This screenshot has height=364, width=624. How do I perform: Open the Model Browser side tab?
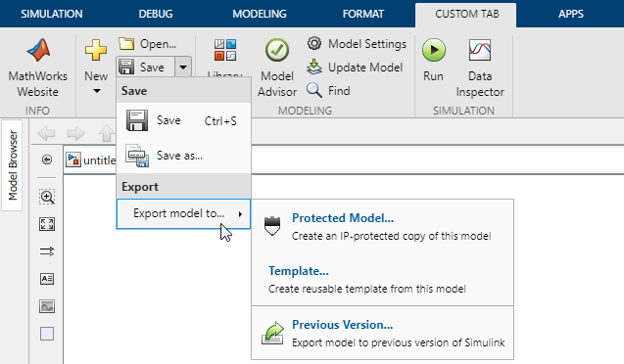[13, 165]
